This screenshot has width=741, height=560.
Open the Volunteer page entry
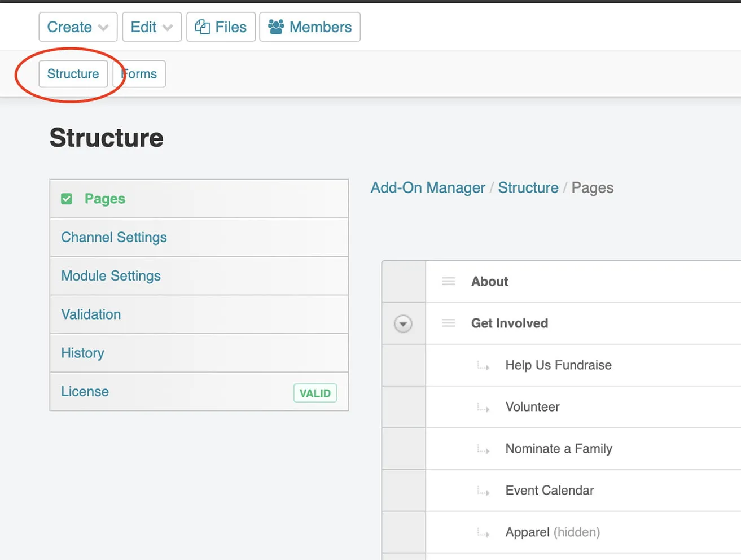pyautogui.click(x=533, y=407)
